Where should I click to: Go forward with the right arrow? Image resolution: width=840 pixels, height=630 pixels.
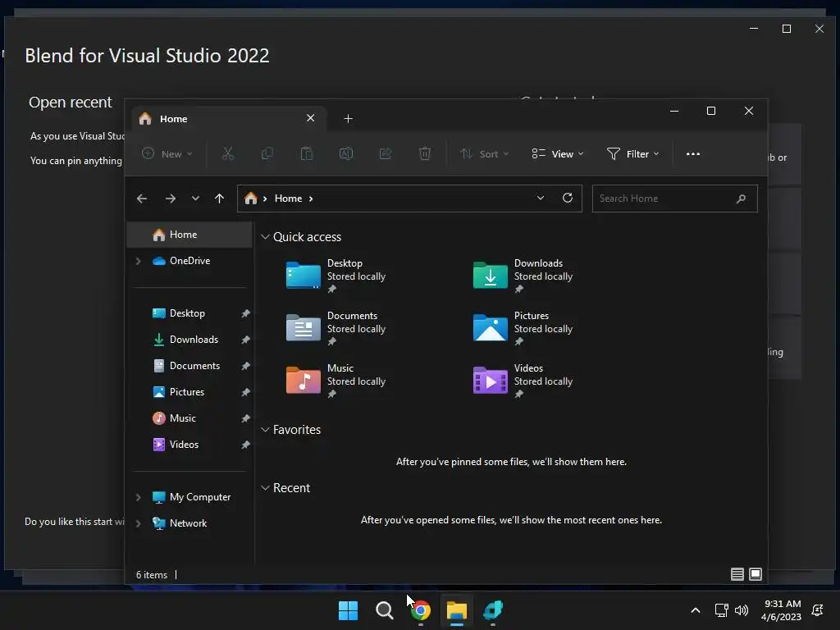171,199
